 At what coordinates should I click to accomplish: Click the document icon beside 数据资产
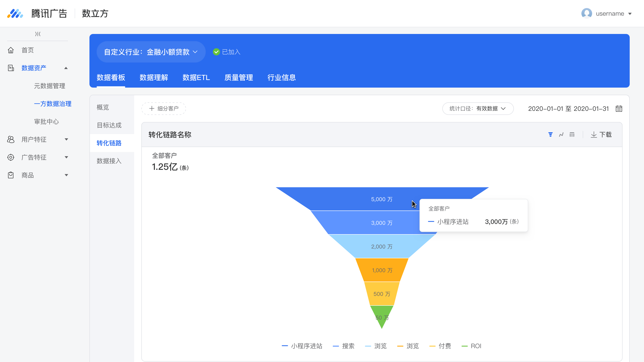click(x=11, y=68)
